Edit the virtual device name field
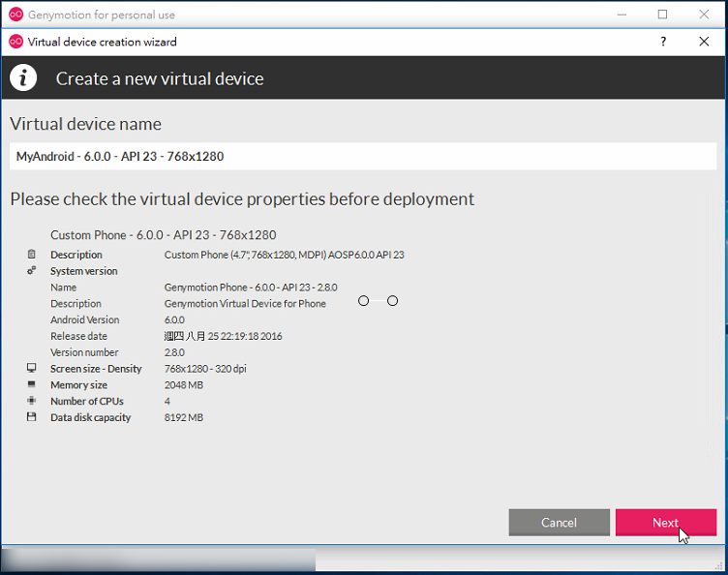 (x=363, y=157)
